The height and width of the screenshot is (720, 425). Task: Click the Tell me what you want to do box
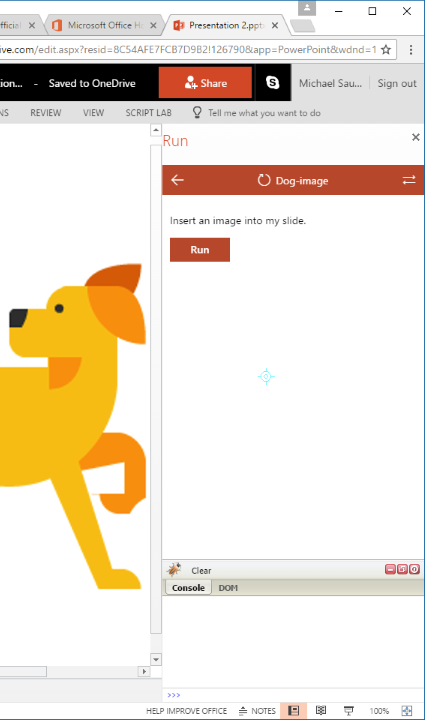pos(264,113)
